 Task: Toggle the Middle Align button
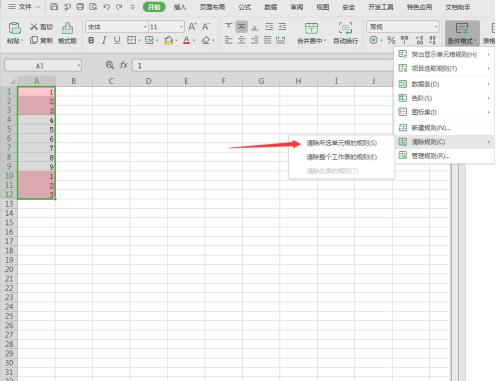[x=242, y=26]
